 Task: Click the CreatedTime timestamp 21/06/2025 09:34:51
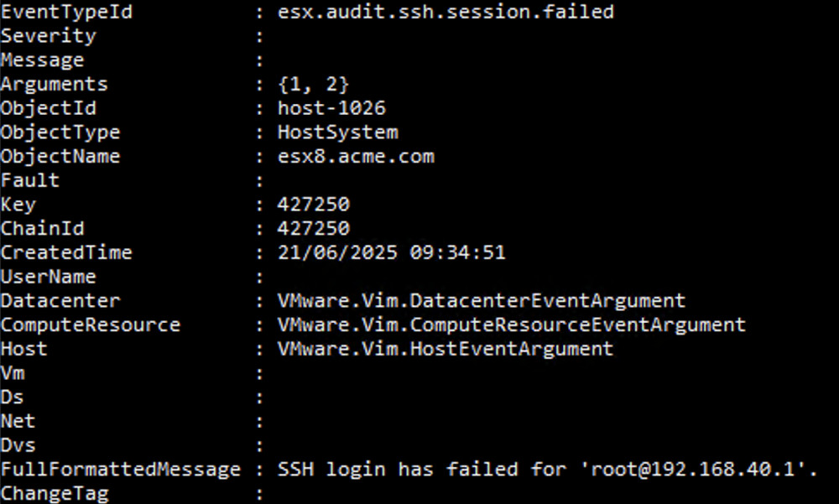tap(391, 252)
